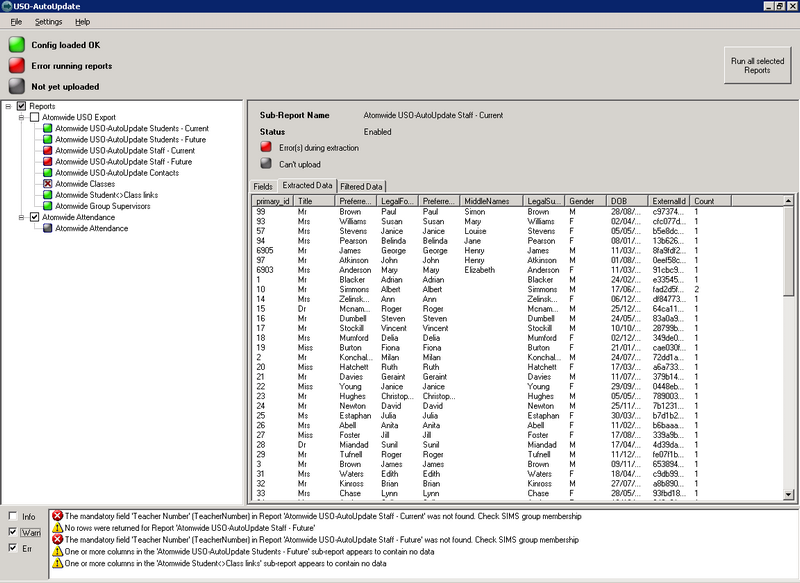
Task: Click warning icon on No rows were returned message
Action: click(x=58, y=527)
